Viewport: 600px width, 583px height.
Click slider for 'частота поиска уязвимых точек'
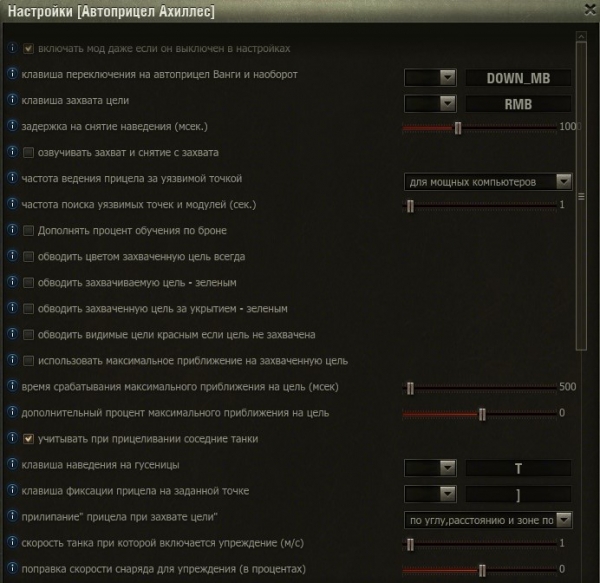point(479,206)
